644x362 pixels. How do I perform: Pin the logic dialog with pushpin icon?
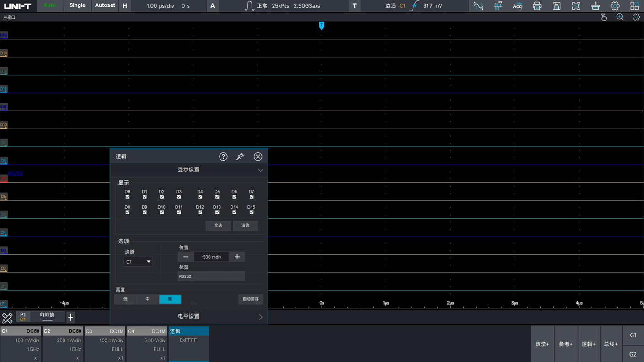(x=240, y=157)
